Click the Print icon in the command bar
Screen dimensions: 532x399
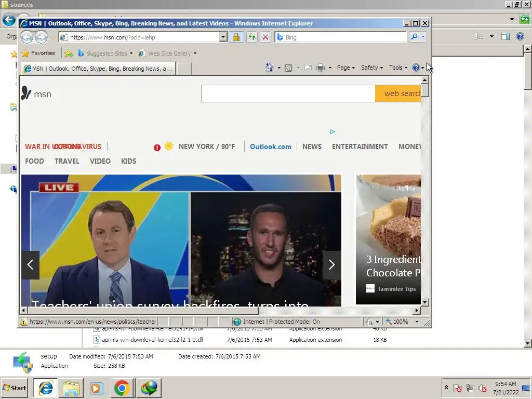click(320, 68)
